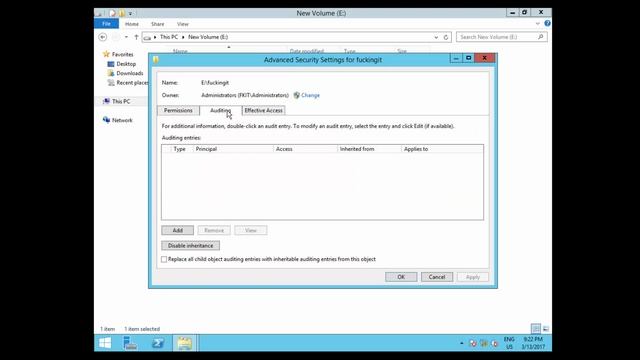
Task: Click the Disable inheritance button
Action: pos(191,246)
